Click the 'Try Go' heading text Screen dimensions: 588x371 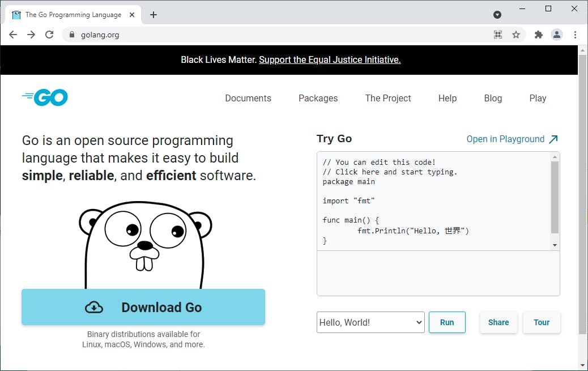click(x=334, y=139)
